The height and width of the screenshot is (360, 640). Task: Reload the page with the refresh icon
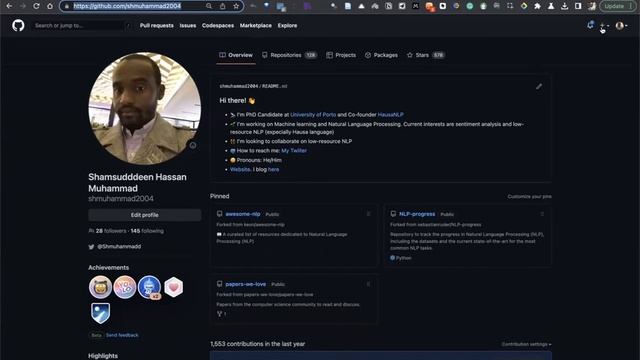click(x=36, y=6)
